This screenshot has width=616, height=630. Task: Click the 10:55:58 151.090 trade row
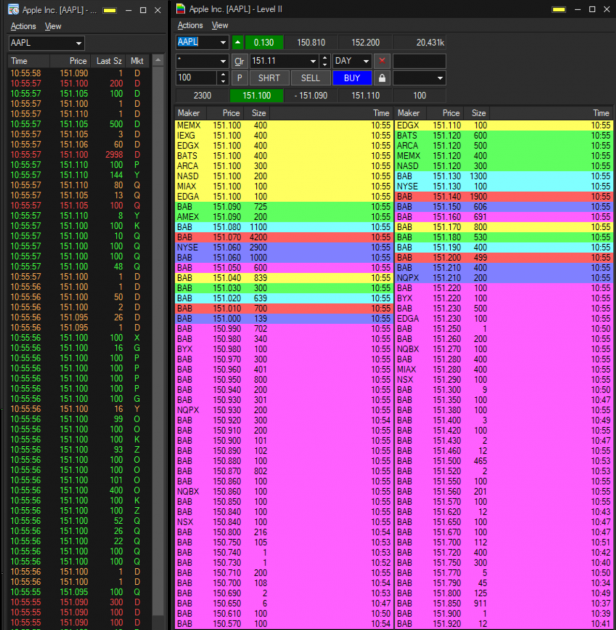pyautogui.click(x=80, y=73)
